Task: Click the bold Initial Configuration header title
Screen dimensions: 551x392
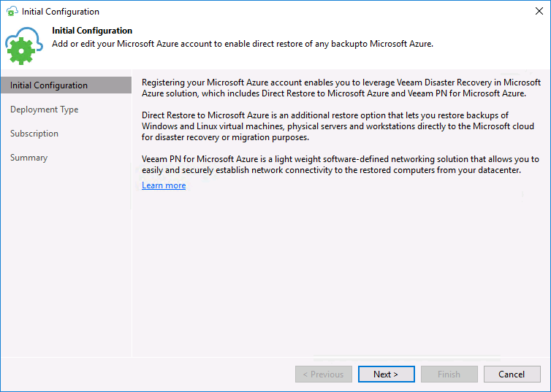Action: click(92, 31)
